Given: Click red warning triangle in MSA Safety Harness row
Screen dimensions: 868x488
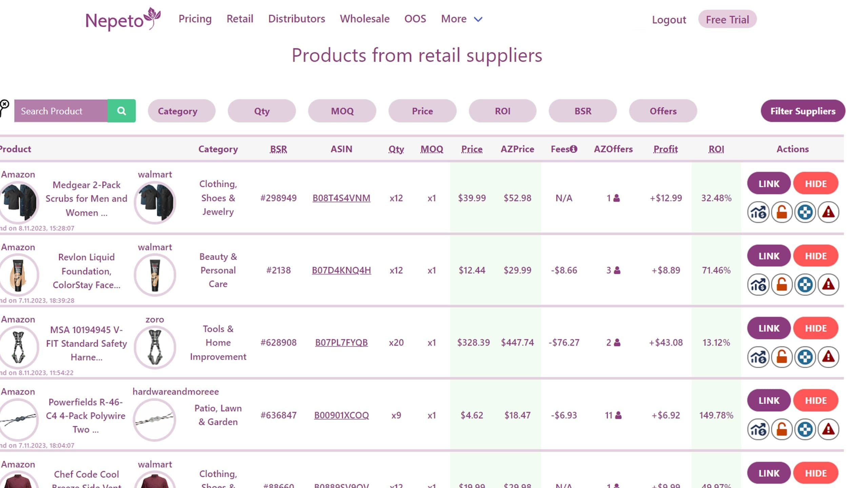Looking at the screenshot, I should pyautogui.click(x=828, y=357).
